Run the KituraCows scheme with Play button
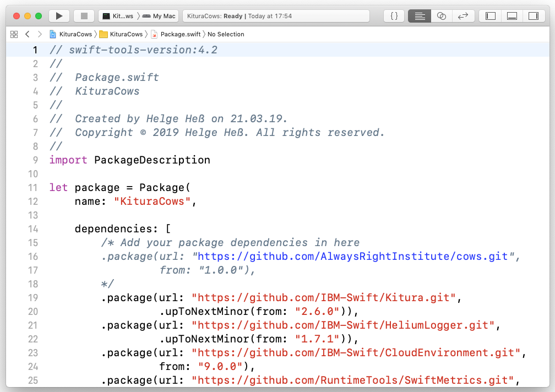555x392 pixels. click(x=59, y=16)
